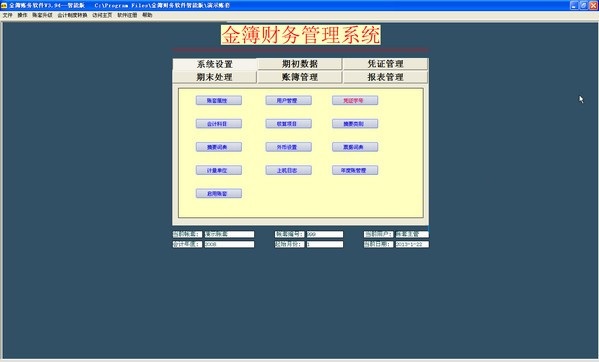Open the 软件注册 menu
The height and width of the screenshot is (362, 599).
127,15
